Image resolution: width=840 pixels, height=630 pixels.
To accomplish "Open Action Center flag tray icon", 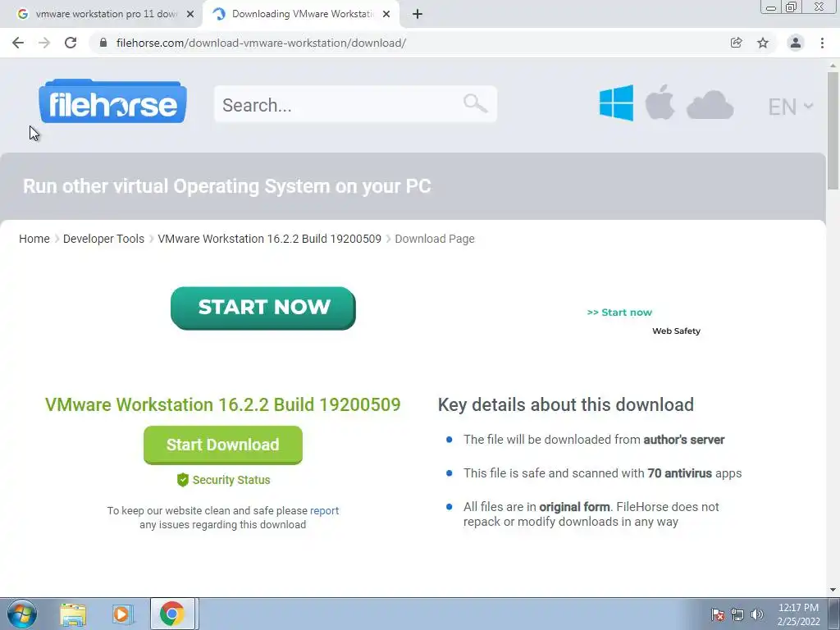I will [x=718, y=614].
